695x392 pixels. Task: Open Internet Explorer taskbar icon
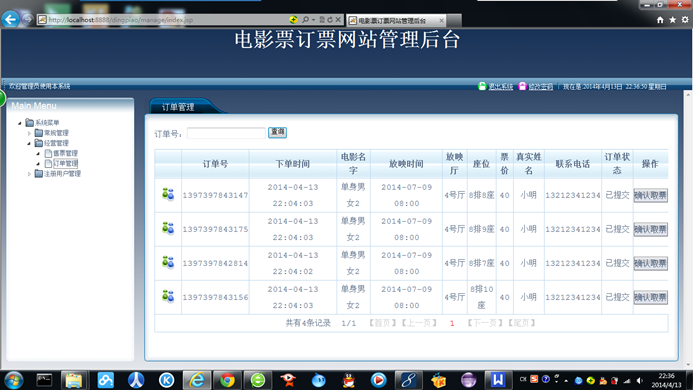(197, 380)
